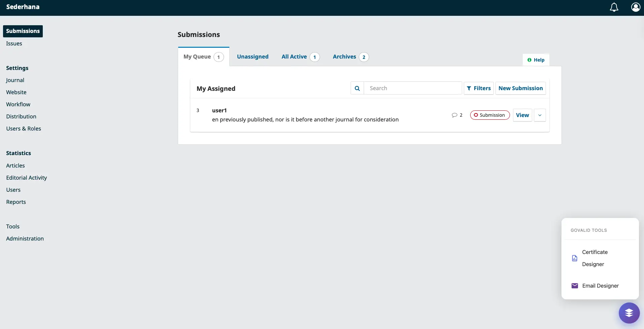Image resolution: width=644 pixels, height=329 pixels.
Task: Switch to the Unassigned tab
Action: [x=253, y=57]
